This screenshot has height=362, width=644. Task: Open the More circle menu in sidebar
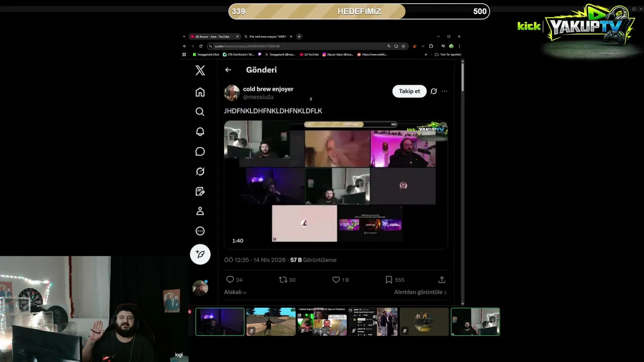200,231
